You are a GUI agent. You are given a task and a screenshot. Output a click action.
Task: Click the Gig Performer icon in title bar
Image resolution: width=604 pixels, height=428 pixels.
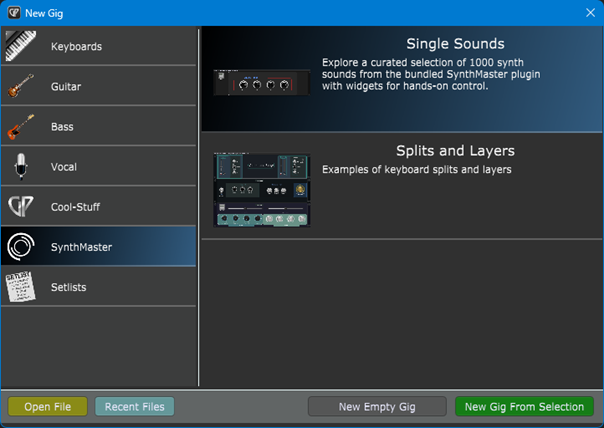14,13
